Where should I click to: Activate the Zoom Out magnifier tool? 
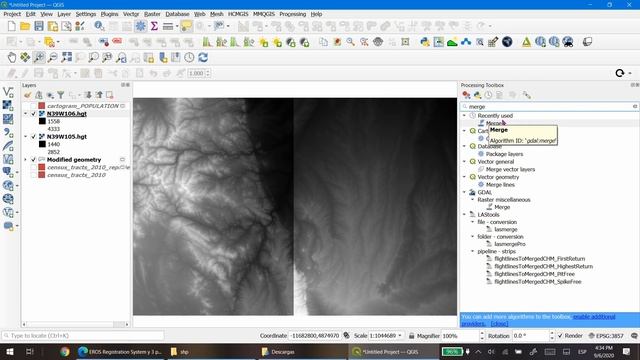[53, 58]
